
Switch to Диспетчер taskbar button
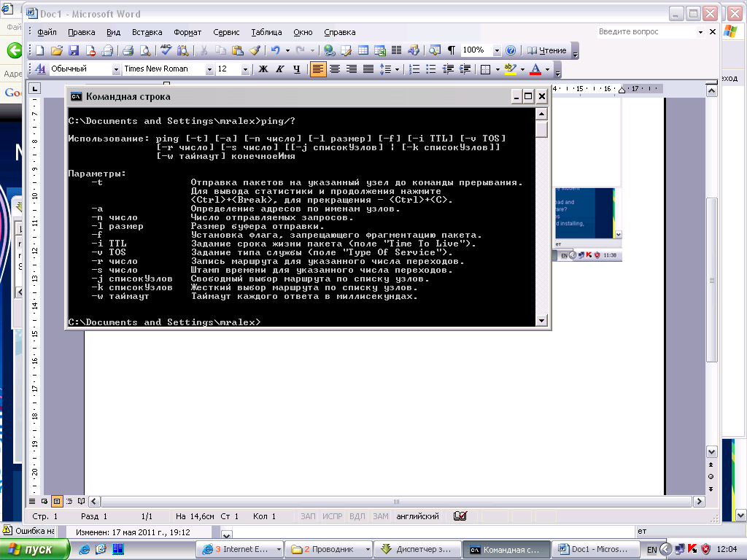click(x=417, y=549)
